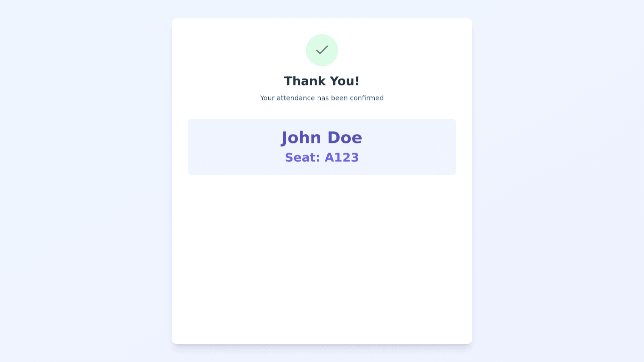
Task: Click the last name "Doe"
Action: click(344, 138)
